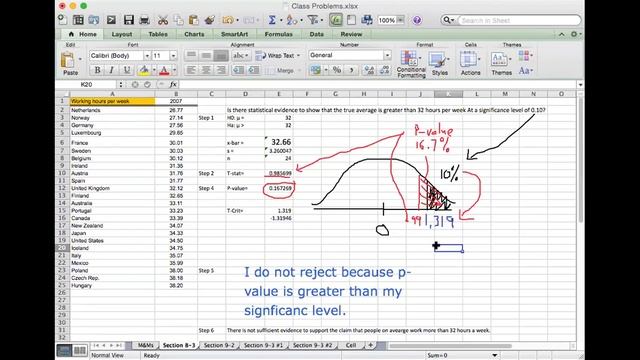Screen dimensions: 640x360
Task: Switch to the Charts ribbon tab
Action: (194, 34)
